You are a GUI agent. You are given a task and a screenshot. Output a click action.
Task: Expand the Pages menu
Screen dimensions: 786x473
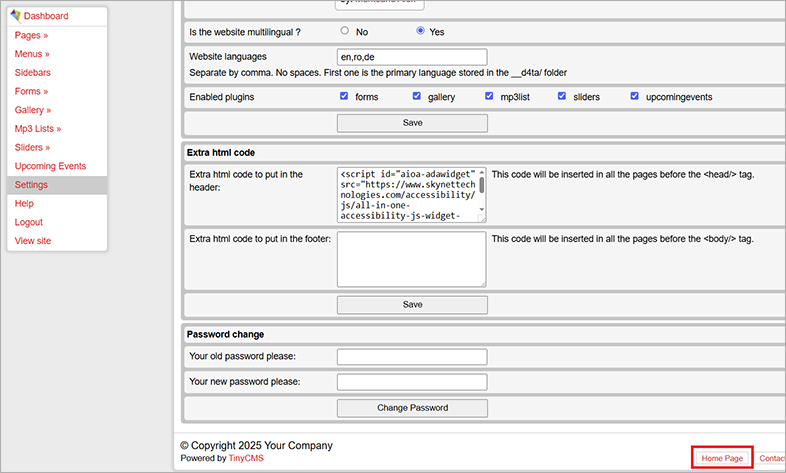[x=31, y=35]
